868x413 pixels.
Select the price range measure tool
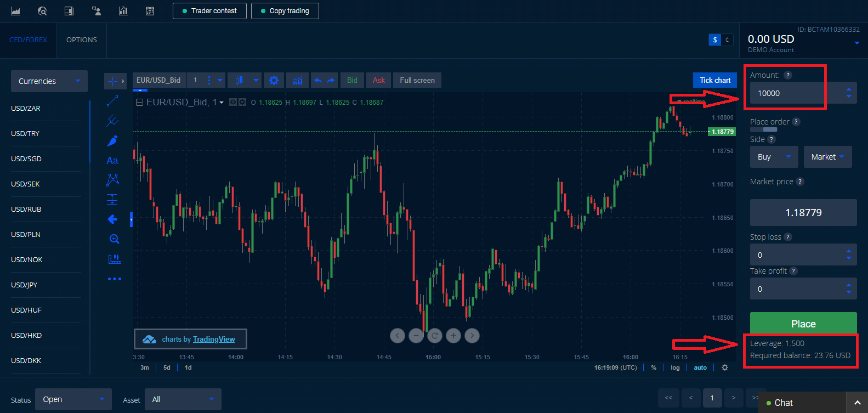pyautogui.click(x=112, y=200)
